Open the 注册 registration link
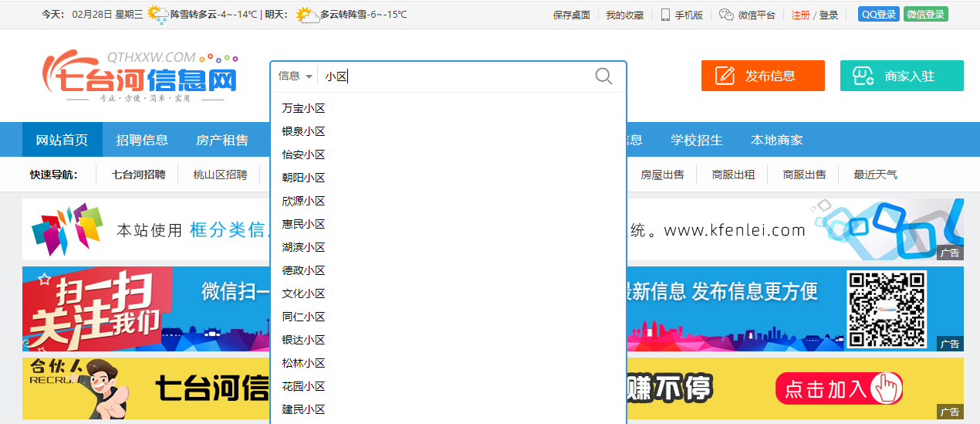Screen dimensions: 980x424 (800, 15)
